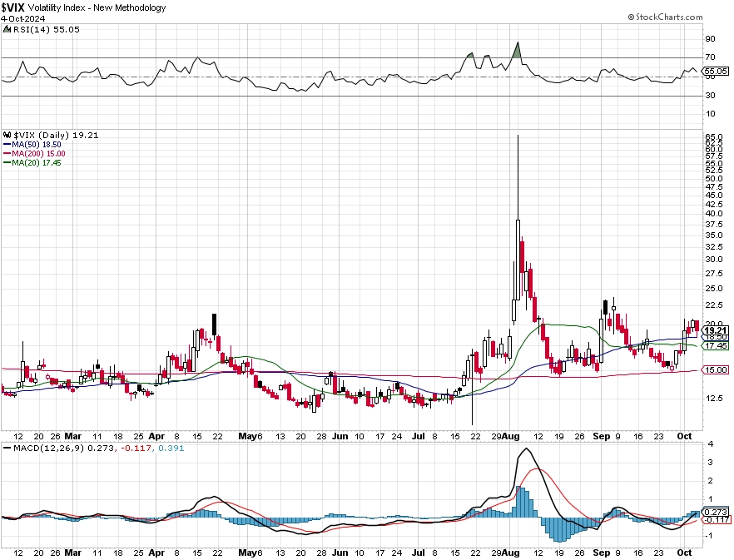Click the Apr label on price axis

156,436
